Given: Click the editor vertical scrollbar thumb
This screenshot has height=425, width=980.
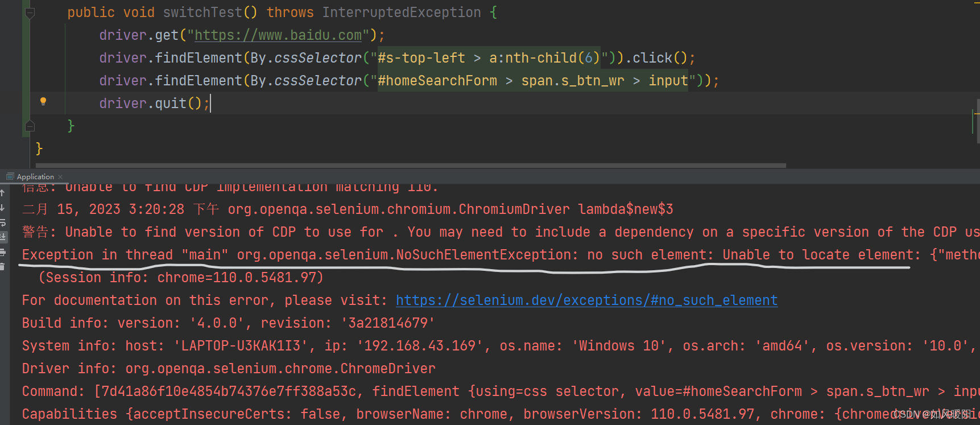Looking at the screenshot, I should click(978, 121).
